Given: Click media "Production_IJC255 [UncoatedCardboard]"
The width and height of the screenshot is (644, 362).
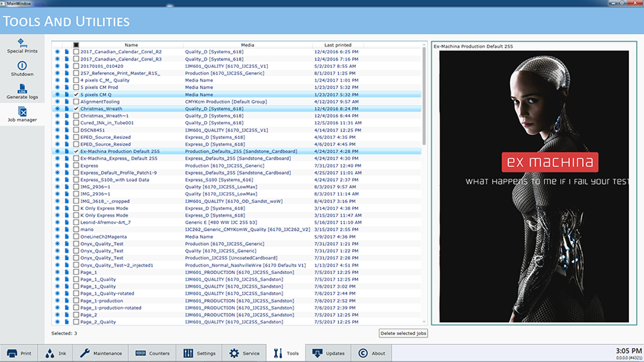Looking at the screenshot, I should coord(231,258).
